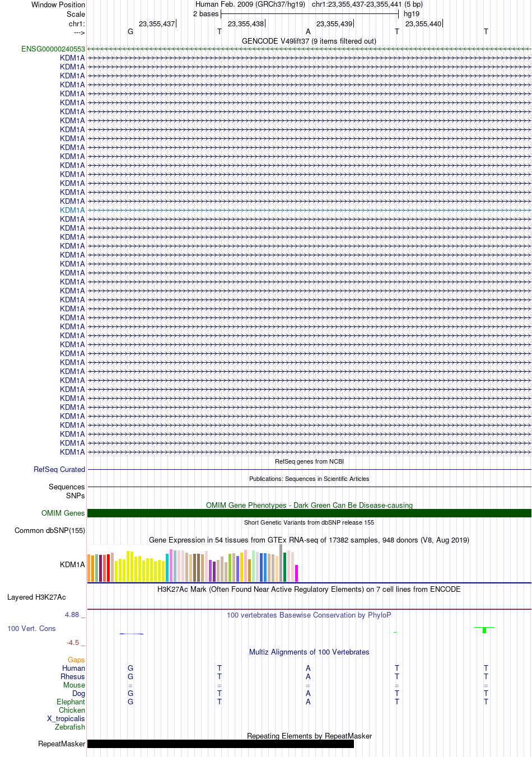Click the RepeatMasker track label
Image resolution: width=532 pixels, height=757 pixels.
[62, 744]
